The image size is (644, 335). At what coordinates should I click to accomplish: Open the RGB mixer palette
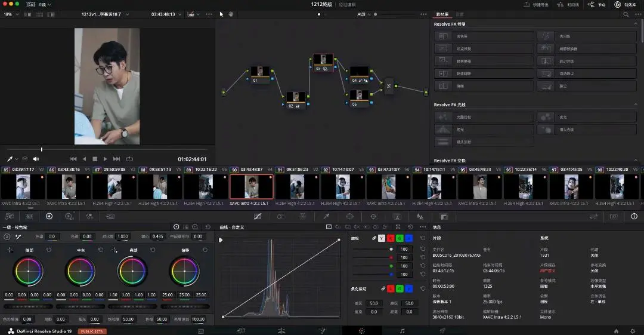pos(89,216)
